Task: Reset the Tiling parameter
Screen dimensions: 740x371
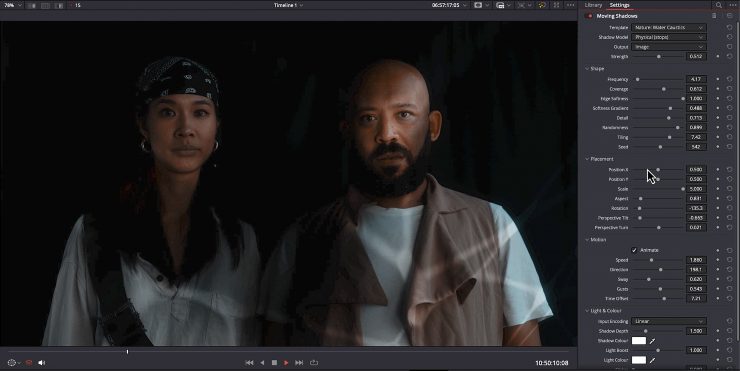Action: [730, 137]
